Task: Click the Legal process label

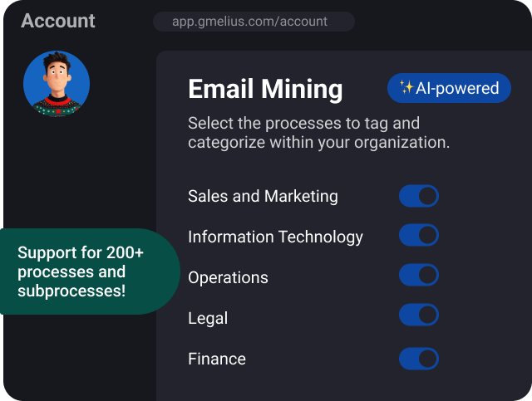Action: click(208, 318)
